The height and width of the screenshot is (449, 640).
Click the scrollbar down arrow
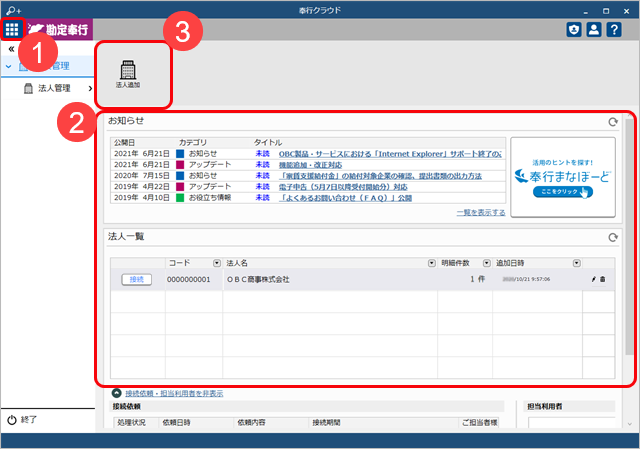tap(629, 424)
